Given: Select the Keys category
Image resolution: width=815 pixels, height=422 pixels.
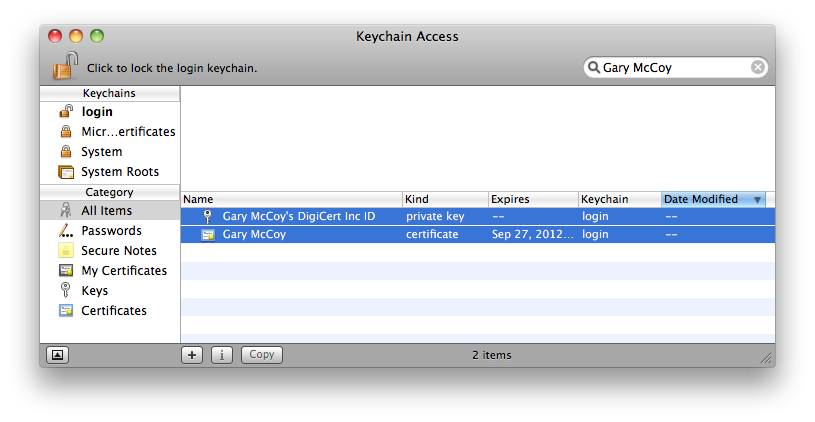Looking at the screenshot, I should pos(94,291).
